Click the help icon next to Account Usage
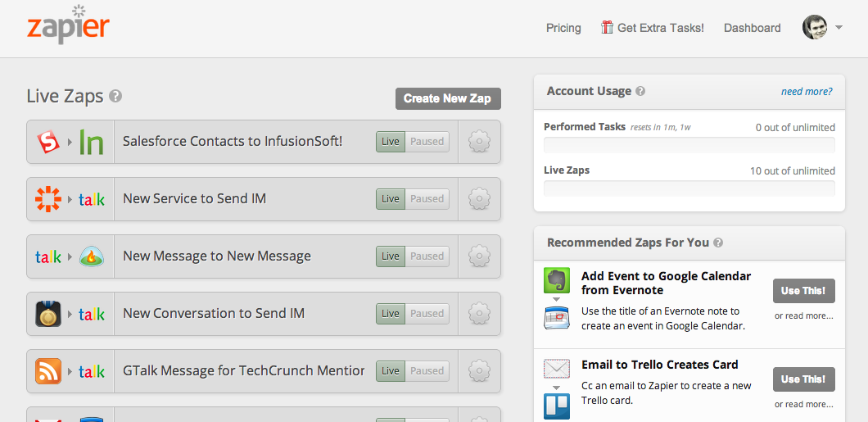 (640, 92)
